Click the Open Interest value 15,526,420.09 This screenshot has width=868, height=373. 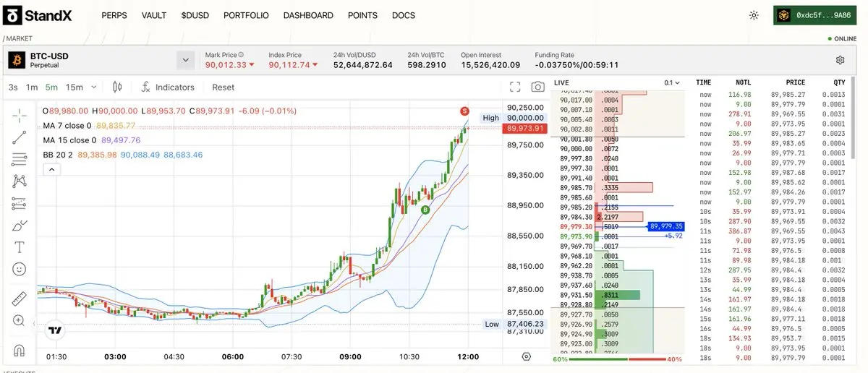tap(490, 65)
